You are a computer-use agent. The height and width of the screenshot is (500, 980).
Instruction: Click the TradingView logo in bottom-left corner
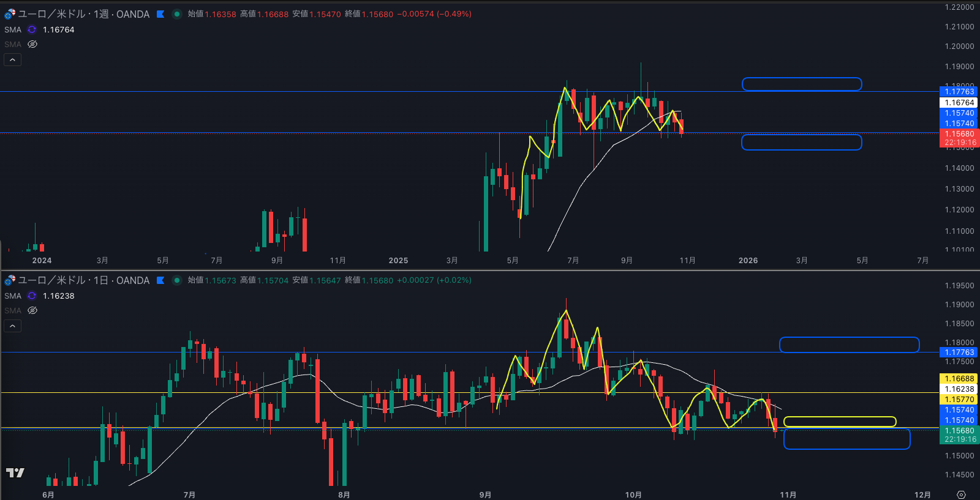pyautogui.click(x=15, y=472)
